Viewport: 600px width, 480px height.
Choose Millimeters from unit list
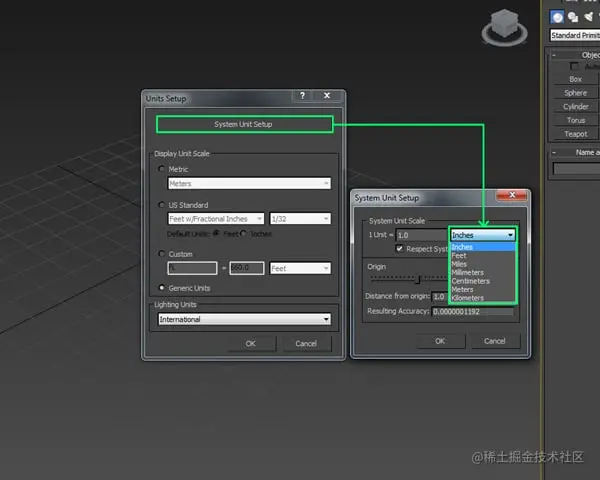point(483,272)
